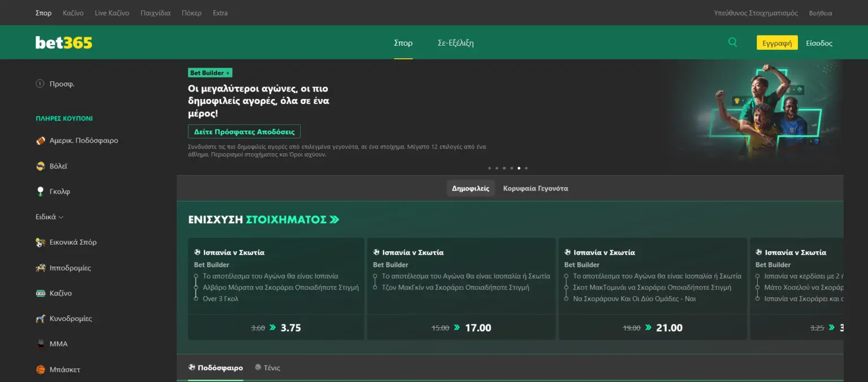Click the Προσφ. offers coin icon

point(40,84)
